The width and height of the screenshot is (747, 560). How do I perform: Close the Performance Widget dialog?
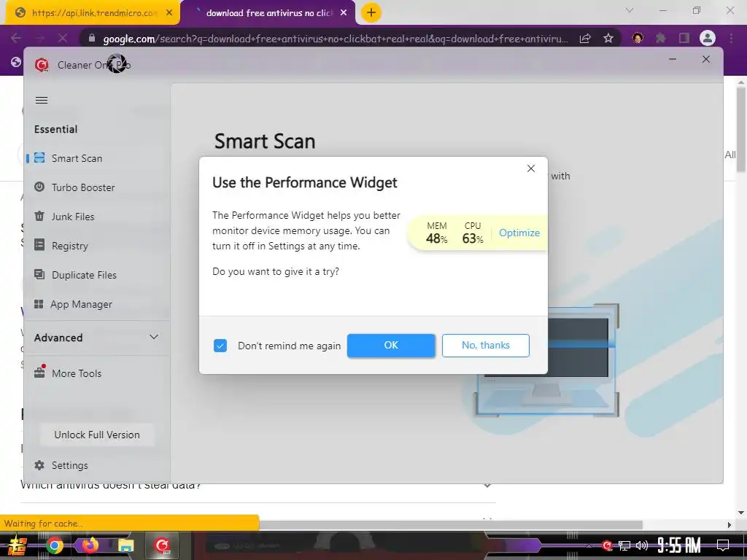(x=531, y=168)
